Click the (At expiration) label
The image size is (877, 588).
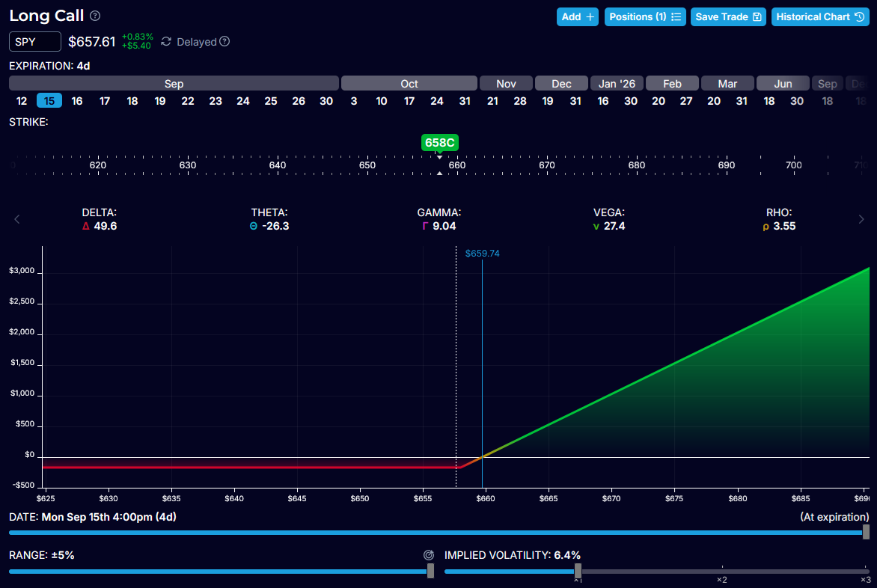pyautogui.click(x=834, y=517)
